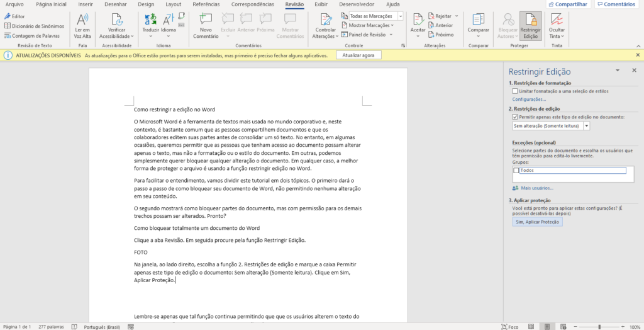
Task: Adjust the zoom slider in status bar
Action: click(x=599, y=327)
